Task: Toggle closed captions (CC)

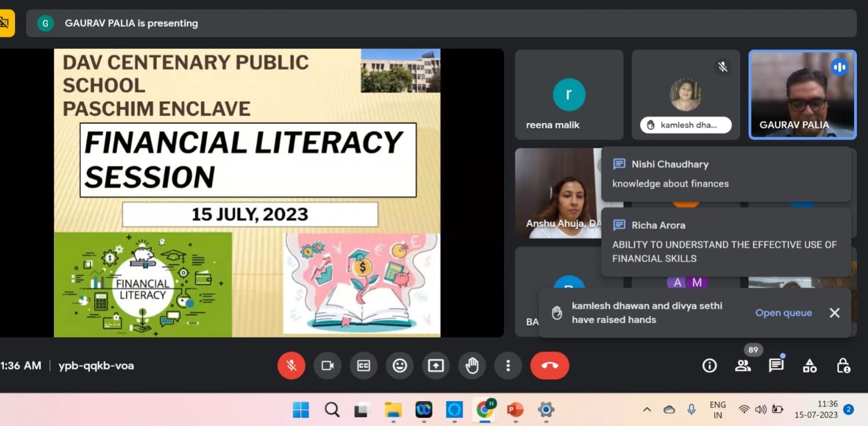Action: pos(364,365)
